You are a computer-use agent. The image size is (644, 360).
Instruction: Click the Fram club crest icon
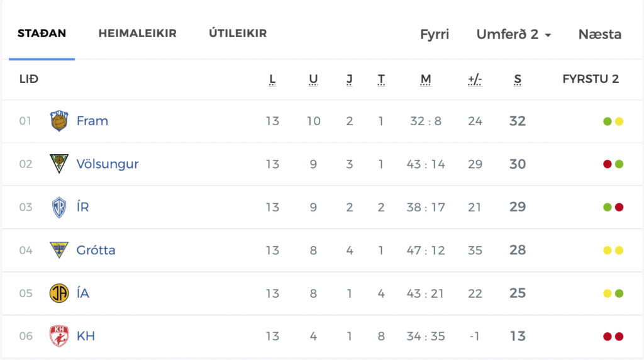point(59,121)
